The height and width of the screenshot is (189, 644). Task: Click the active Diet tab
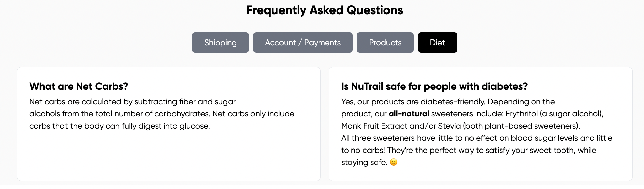[x=437, y=43]
